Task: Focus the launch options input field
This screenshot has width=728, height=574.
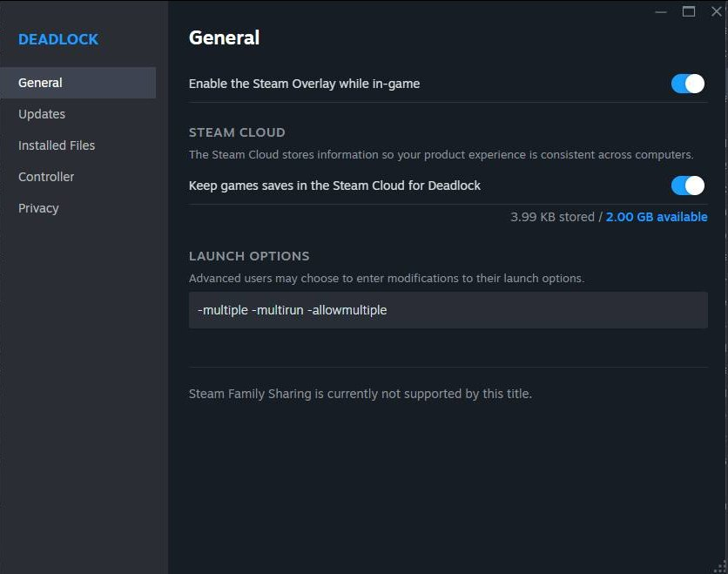Action: pos(448,310)
